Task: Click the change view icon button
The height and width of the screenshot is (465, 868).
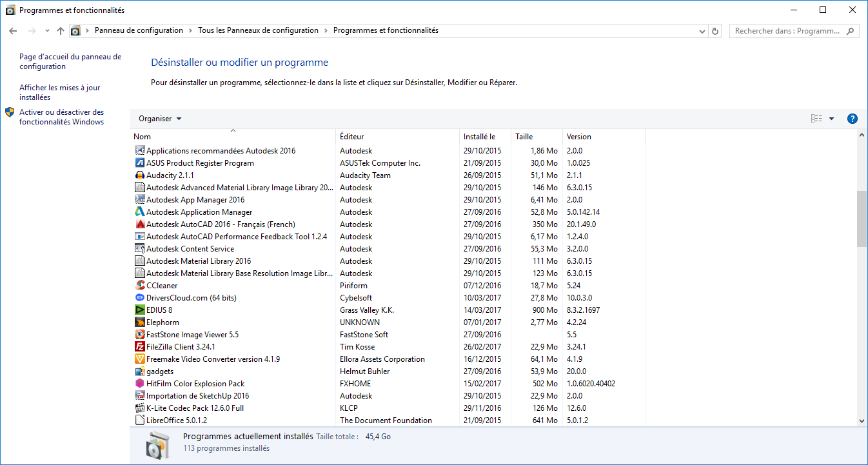Action: [x=816, y=119]
